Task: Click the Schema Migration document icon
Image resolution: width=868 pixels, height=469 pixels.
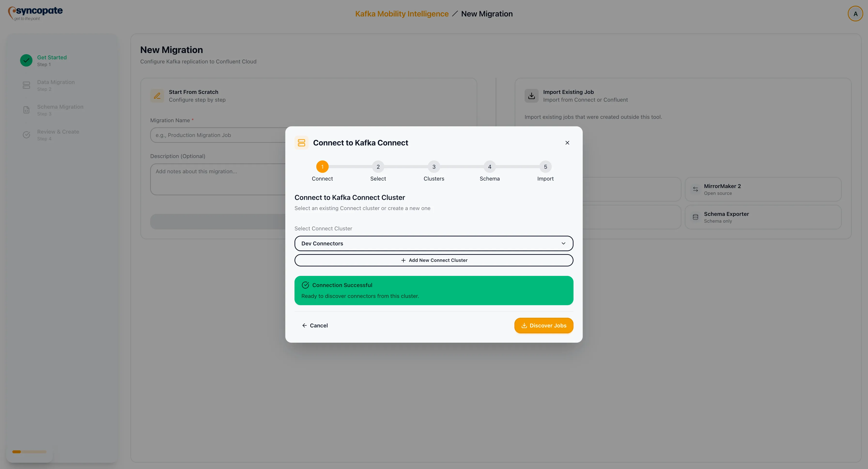Action: pos(26,110)
